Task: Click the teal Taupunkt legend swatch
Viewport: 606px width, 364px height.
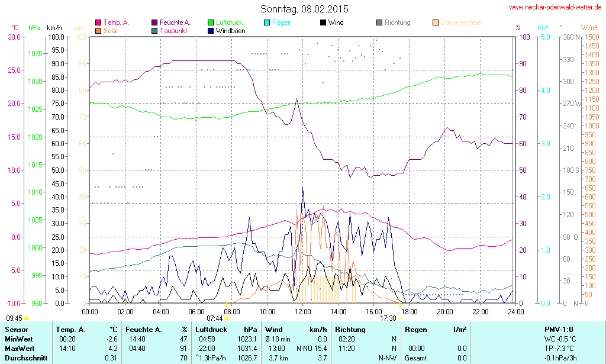Action: (x=155, y=30)
